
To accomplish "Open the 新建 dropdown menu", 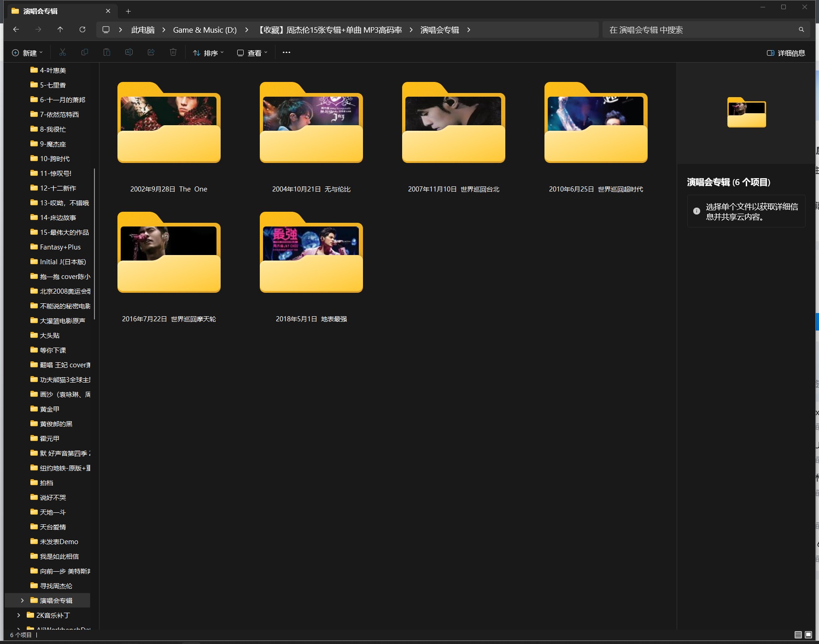I will [x=27, y=53].
